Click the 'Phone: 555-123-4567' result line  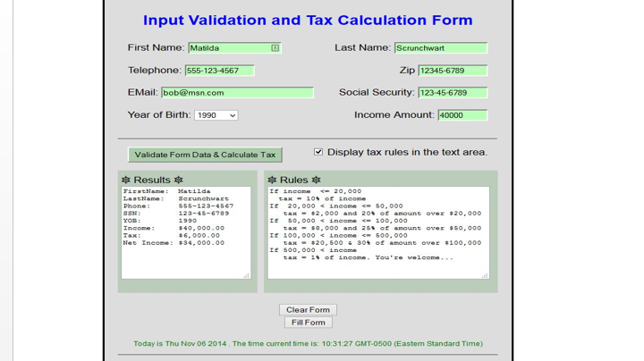[178, 206]
